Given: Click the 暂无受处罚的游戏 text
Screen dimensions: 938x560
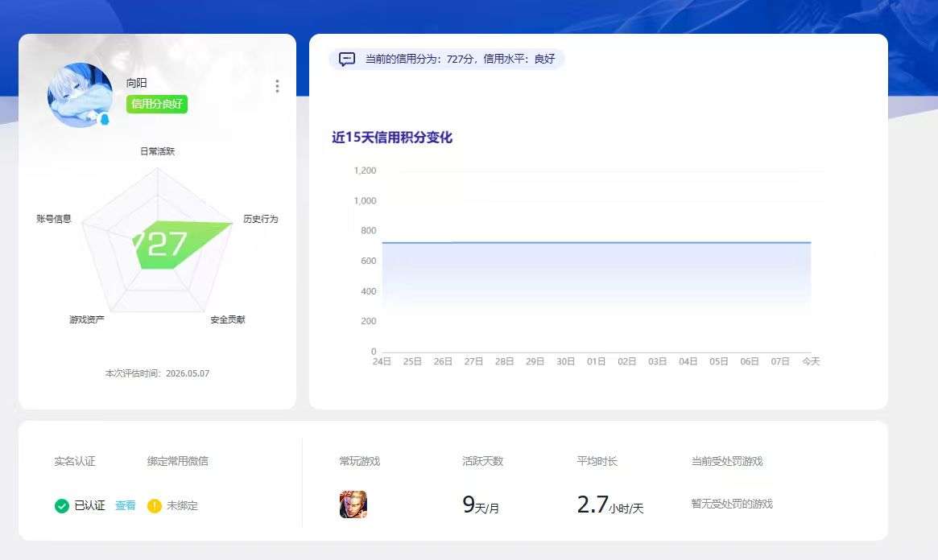Looking at the screenshot, I should [732, 504].
